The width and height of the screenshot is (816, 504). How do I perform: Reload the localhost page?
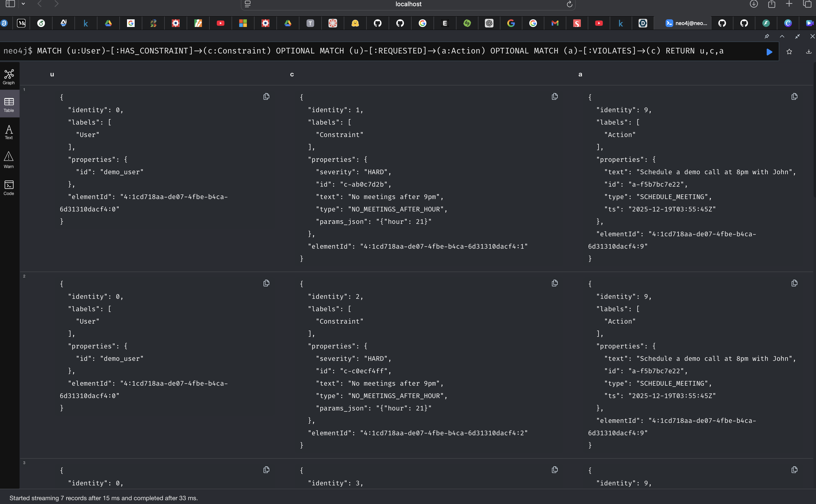(x=569, y=4)
